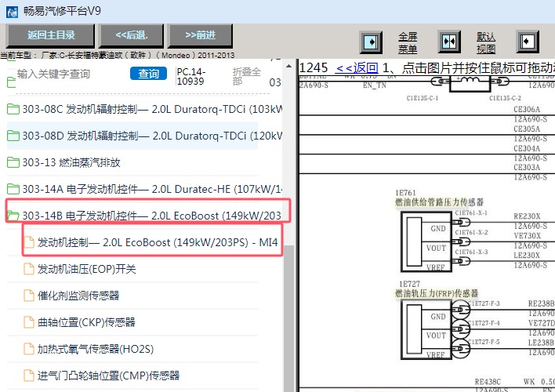Click the document icon beside 曲轴位置(CKP)传感器
The image size is (555, 392).
point(29,322)
